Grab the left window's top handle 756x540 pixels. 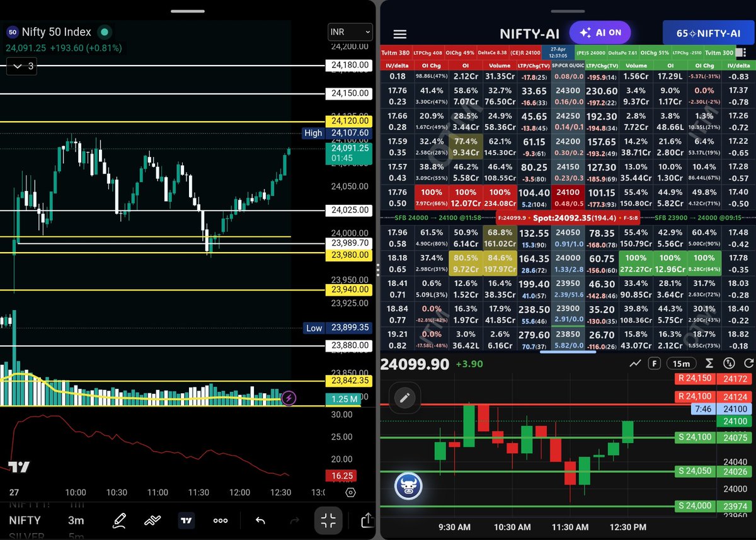[x=188, y=11]
